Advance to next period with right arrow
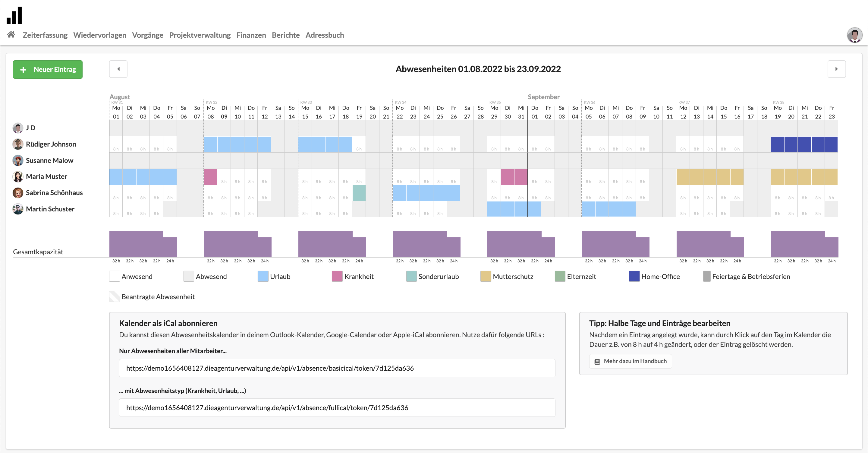The width and height of the screenshot is (868, 453). [x=836, y=69]
